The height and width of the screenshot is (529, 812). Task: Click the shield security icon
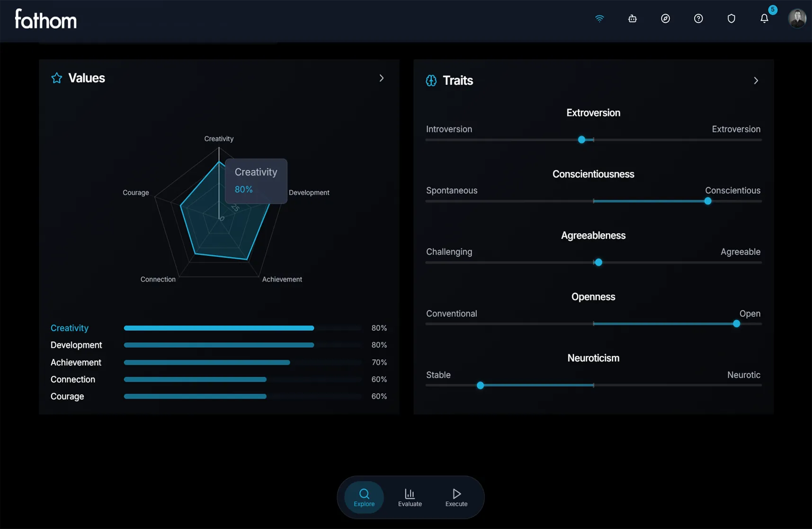pos(731,18)
